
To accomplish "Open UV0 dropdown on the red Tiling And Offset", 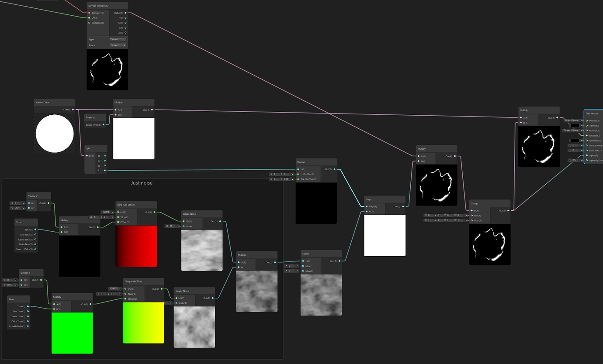I will pos(106,212).
